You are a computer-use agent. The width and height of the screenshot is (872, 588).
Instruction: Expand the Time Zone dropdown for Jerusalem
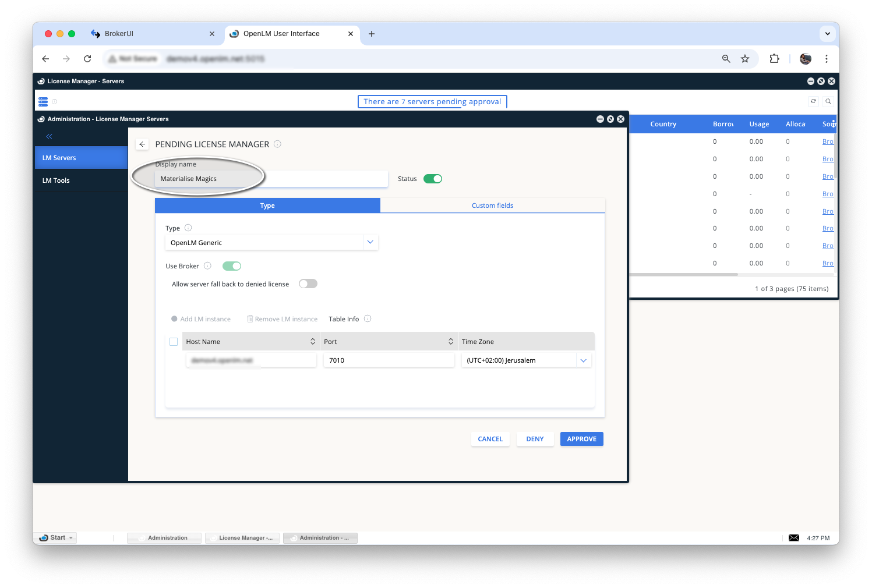click(x=583, y=360)
